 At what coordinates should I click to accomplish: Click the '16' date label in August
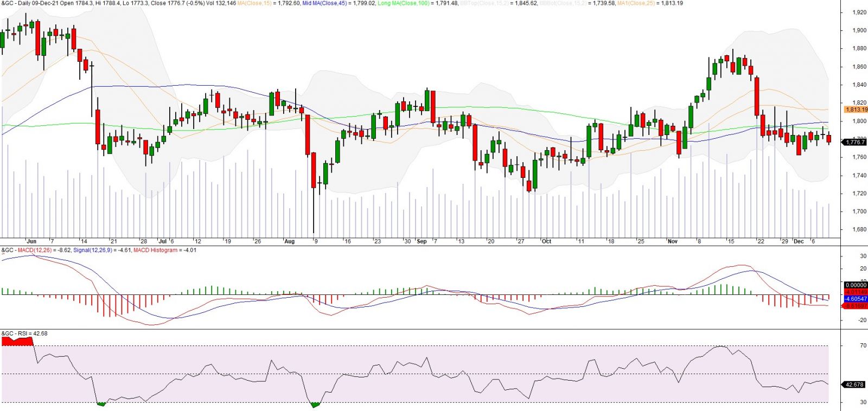click(348, 241)
